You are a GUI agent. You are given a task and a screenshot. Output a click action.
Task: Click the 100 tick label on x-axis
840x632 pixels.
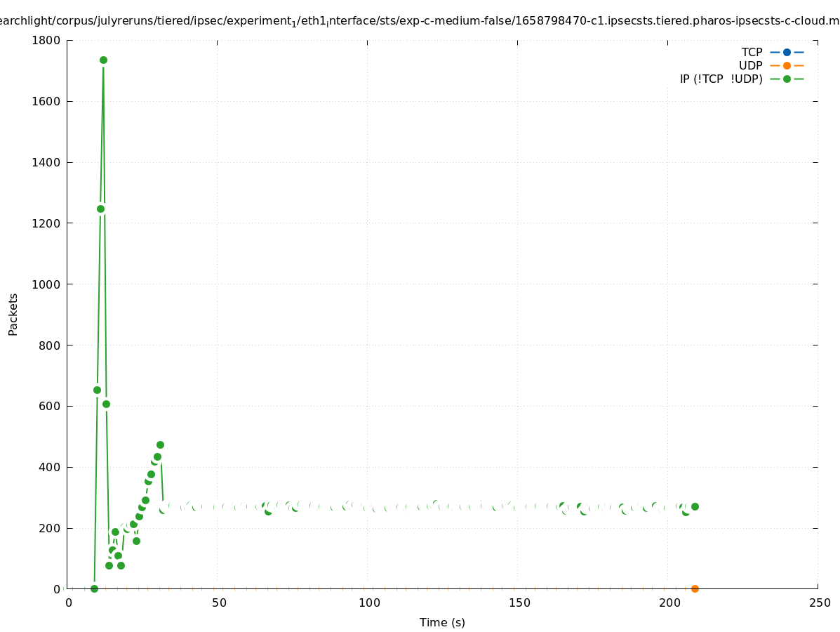[x=369, y=603]
